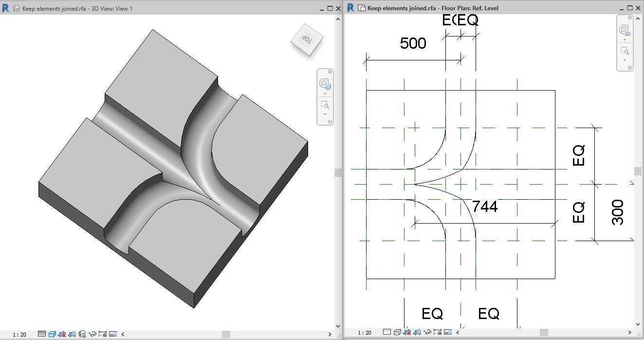Image resolution: width=644 pixels, height=340 pixels.
Task: Open Temporary Hide/Isolate glasses in 3D view
Action: pos(92,334)
